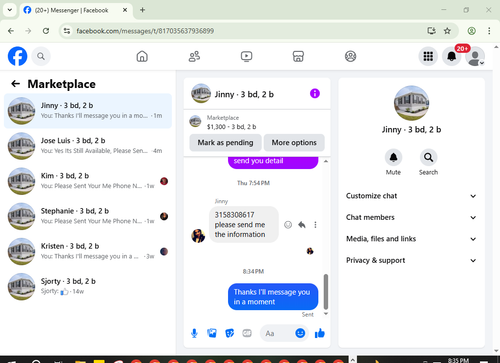
Task: Expand Privacy & support section
Action: pos(411,260)
